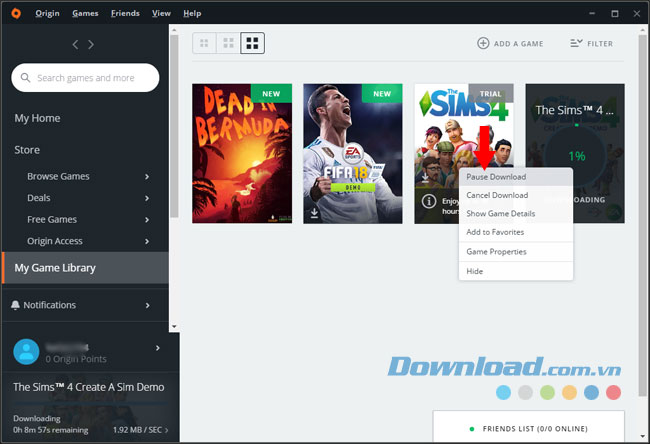Screen dimensions: 650x444
Task: Open My Home in the sidebar
Action: click(37, 118)
